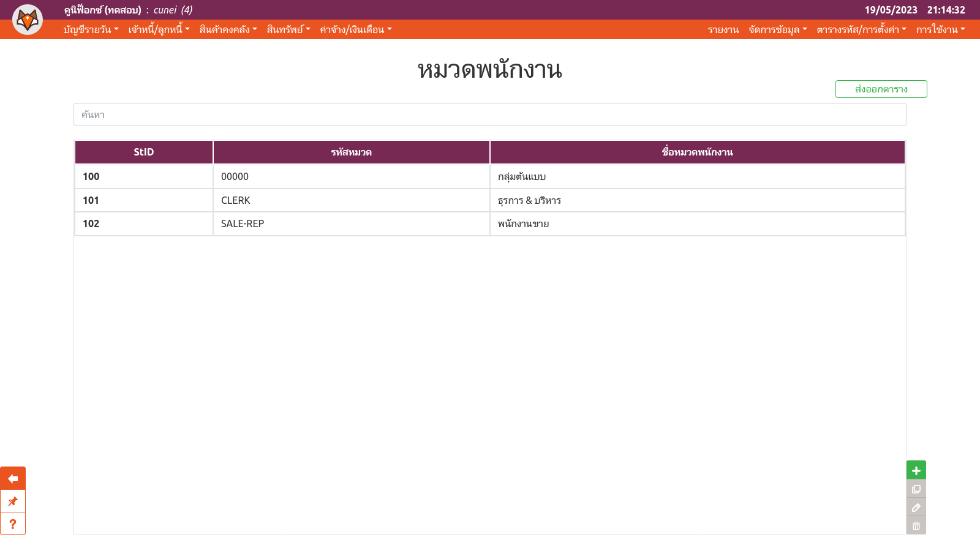Click the trash delete icon
Viewport: 980px width, 551px height.
916,526
